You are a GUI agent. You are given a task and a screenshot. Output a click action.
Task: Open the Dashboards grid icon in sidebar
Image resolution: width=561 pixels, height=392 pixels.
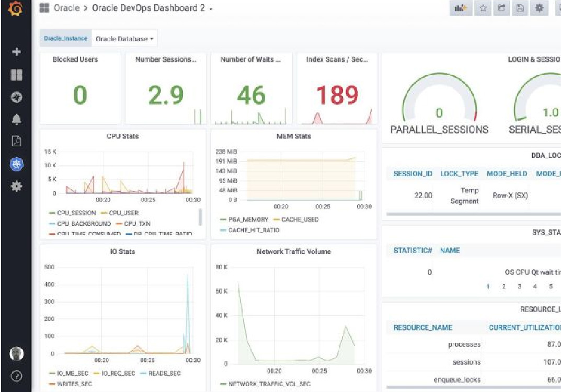coord(16,75)
